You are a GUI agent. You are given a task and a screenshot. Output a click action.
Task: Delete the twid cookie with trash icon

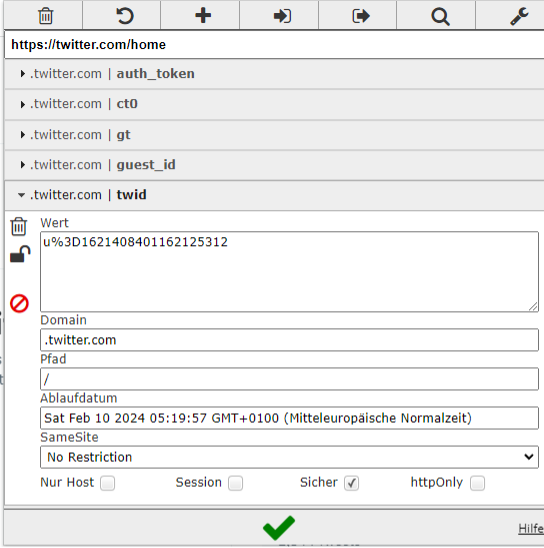pos(19,226)
